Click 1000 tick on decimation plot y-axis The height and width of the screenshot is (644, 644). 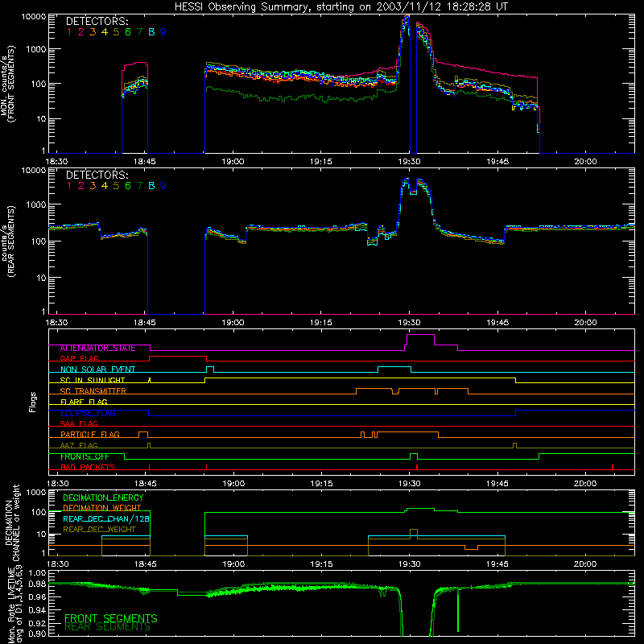point(35,492)
